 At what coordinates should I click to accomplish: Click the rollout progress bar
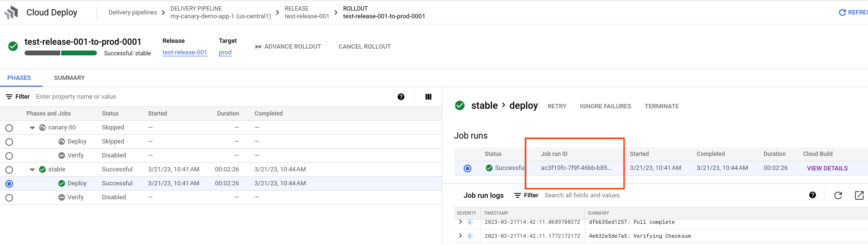coord(61,53)
